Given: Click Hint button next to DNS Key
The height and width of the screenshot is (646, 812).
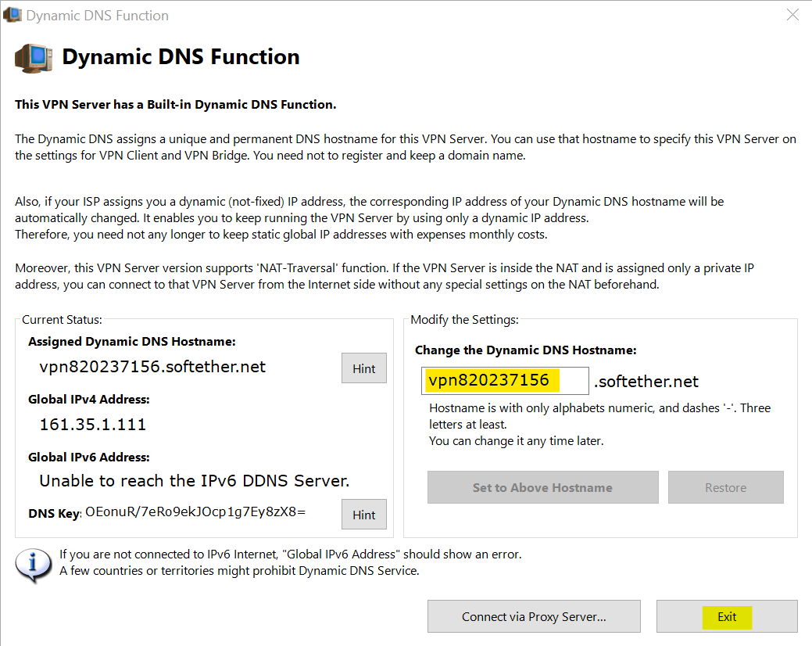Looking at the screenshot, I should [364, 515].
